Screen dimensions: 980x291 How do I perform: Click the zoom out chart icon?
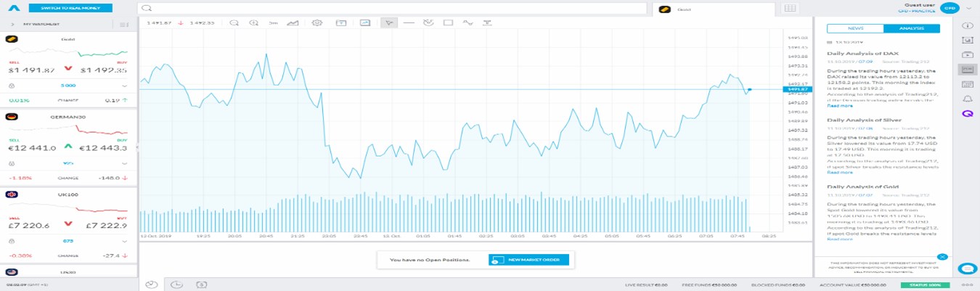pos(234,22)
